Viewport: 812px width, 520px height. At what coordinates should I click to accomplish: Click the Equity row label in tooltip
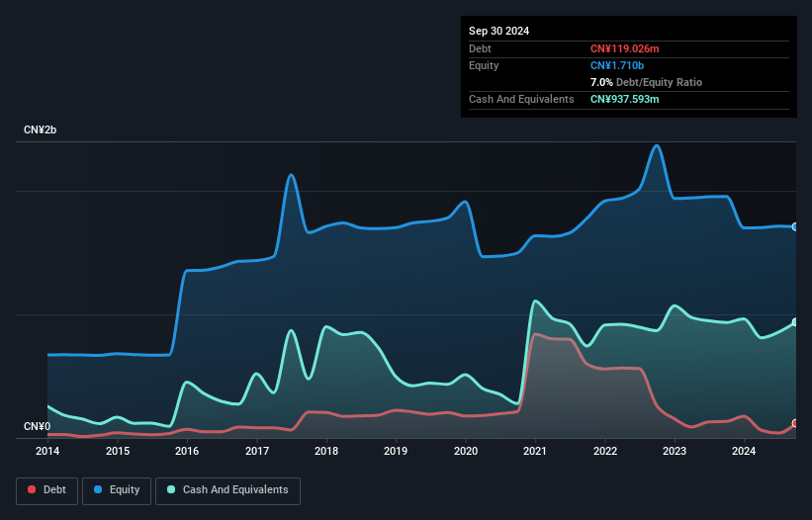point(484,65)
